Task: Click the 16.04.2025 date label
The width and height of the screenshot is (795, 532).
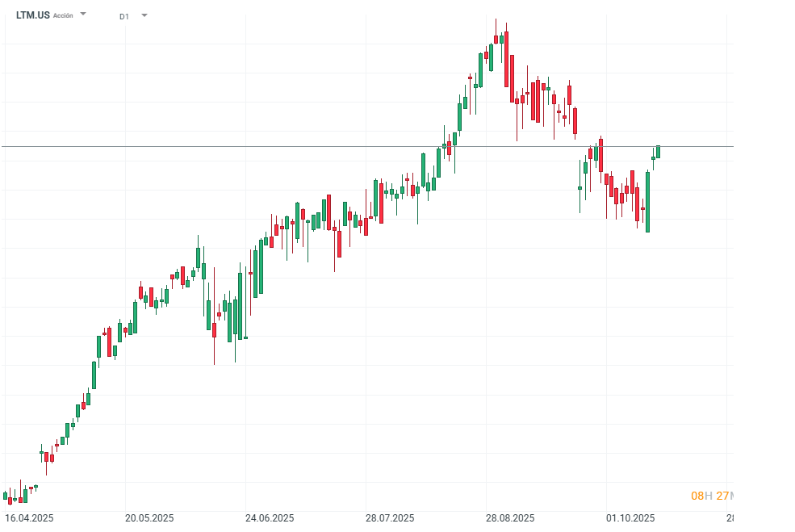Action: click(x=29, y=518)
